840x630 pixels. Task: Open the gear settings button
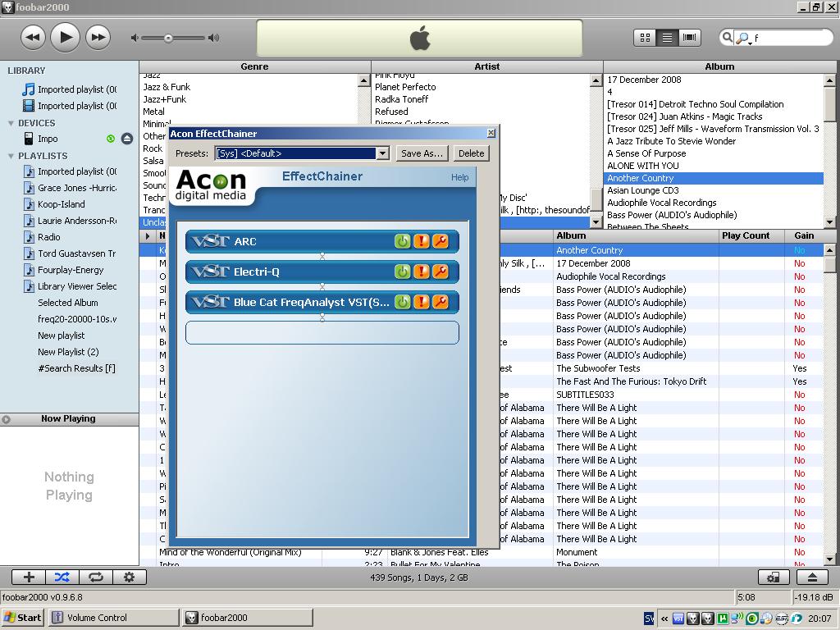(129, 577)
